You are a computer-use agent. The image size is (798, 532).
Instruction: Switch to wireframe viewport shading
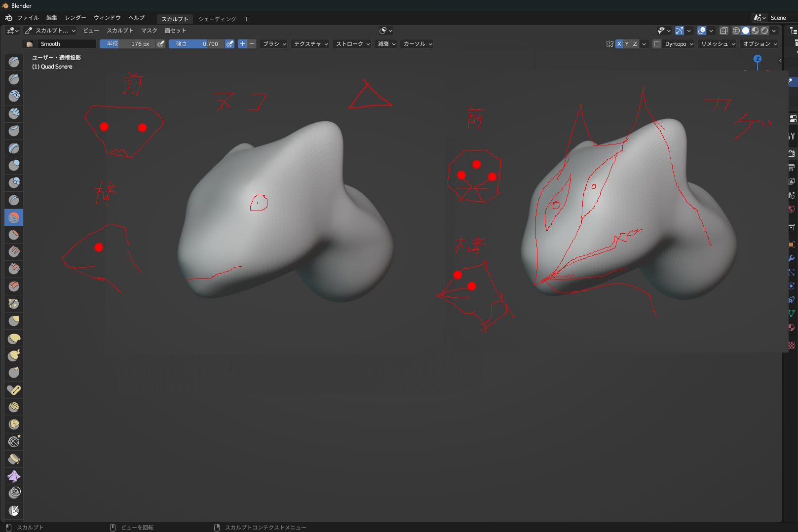pos(736,31)
